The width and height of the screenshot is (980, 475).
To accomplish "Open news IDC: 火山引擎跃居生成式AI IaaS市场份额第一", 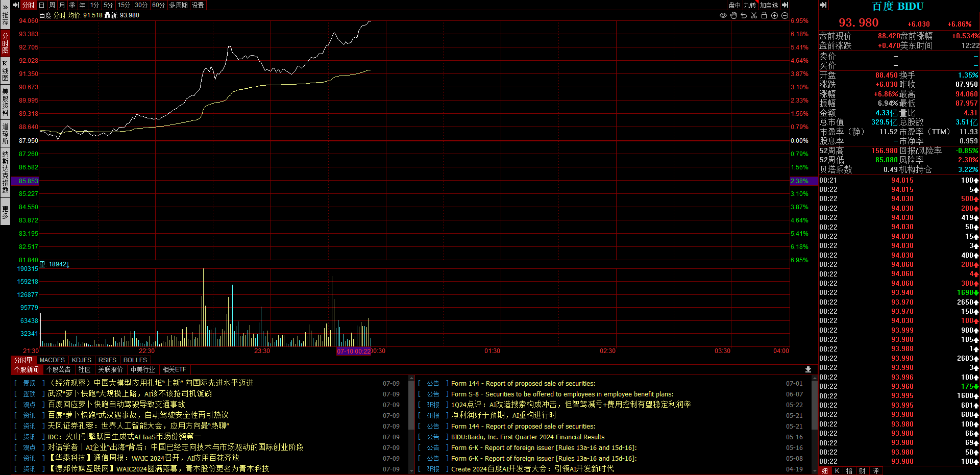I will tap(125, 437).
